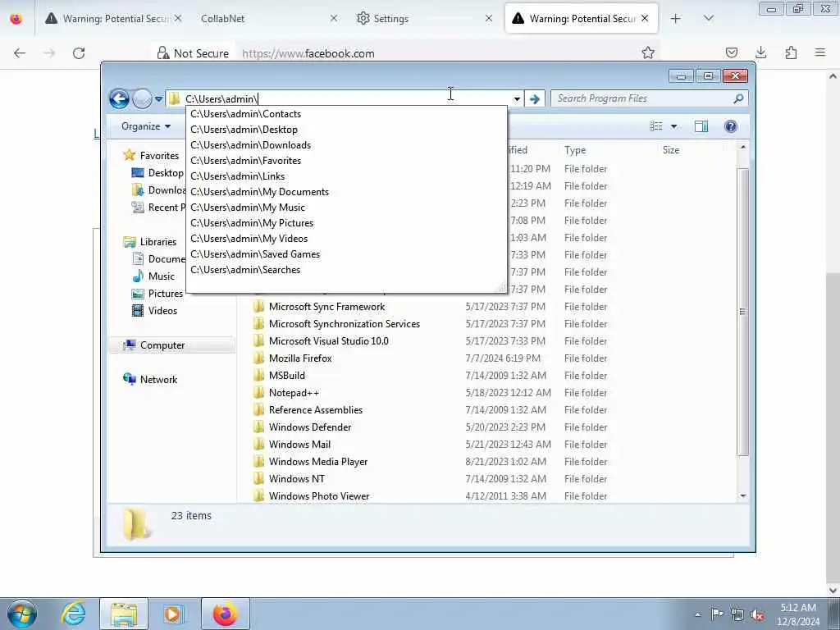Viewport: 840px width, 630px height.
Task: Select the Reference Assemblies folder
Action: tap(316, 410)
